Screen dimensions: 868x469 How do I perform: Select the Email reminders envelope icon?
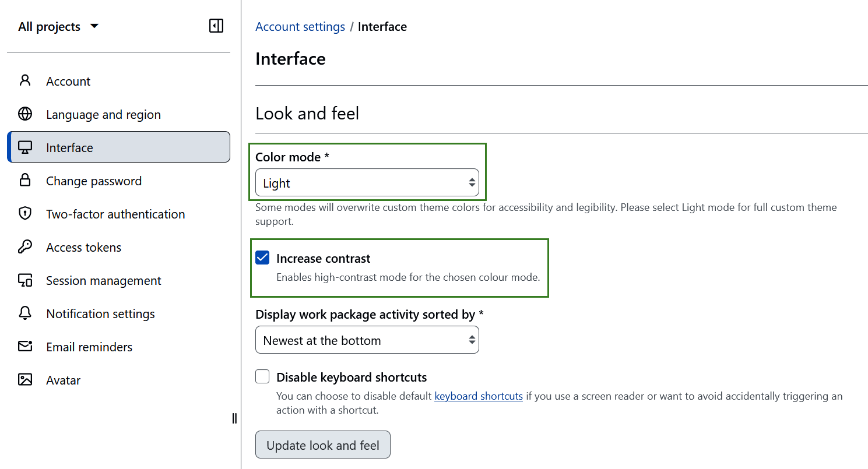[x=25, y=347]
